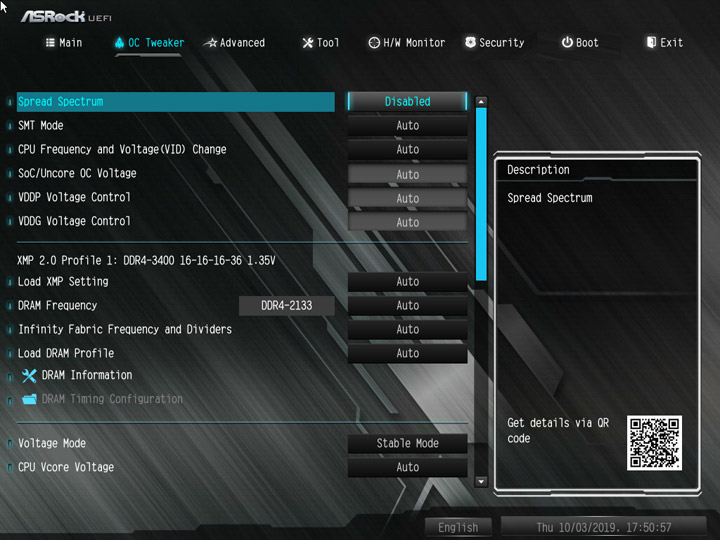The height and width of the screenshot is (540, 720).
Task: Click the DRAM Information wrench icon
Action: pos(29,376)
